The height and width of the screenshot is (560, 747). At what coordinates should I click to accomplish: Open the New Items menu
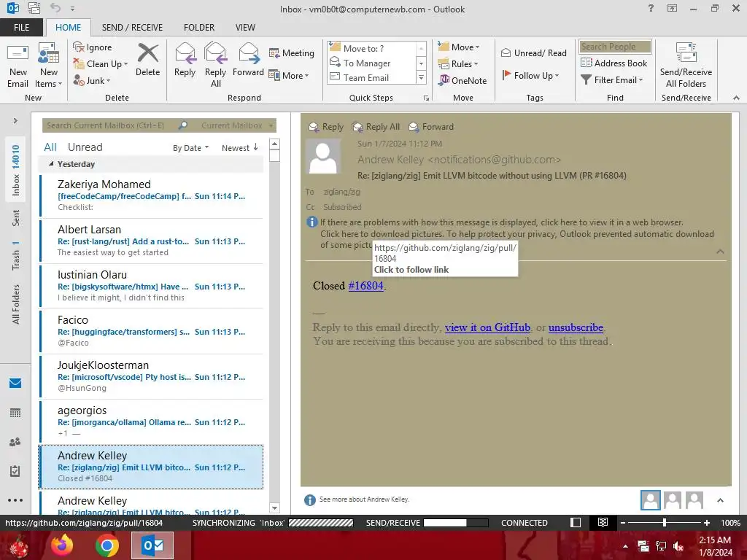coord(49,66)
